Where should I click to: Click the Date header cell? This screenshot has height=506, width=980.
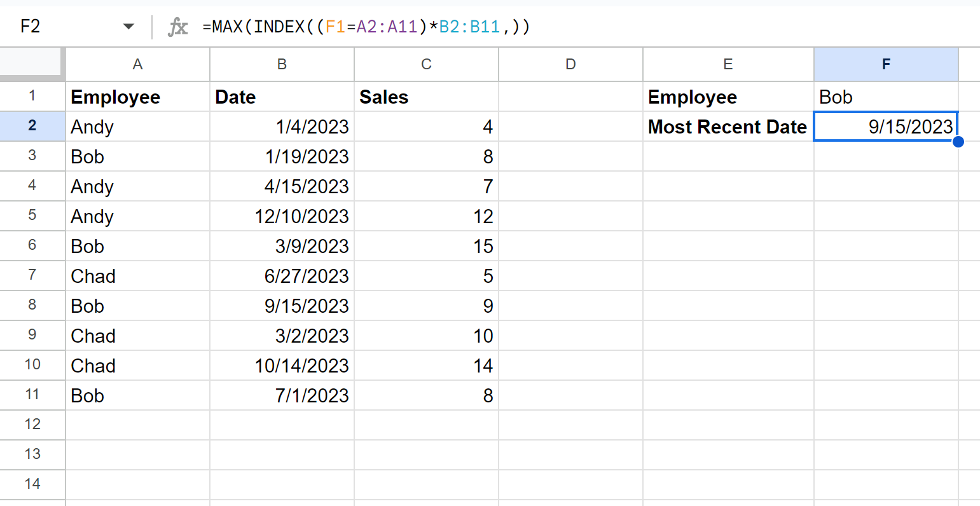point(282,97)
